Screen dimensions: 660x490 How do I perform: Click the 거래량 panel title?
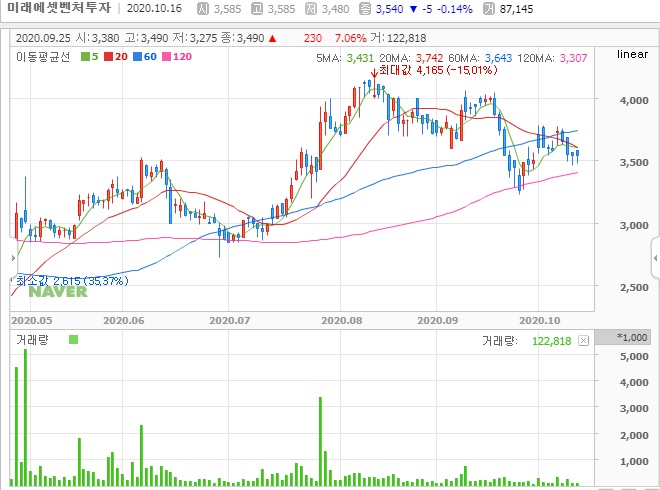(x=32, y=340)
